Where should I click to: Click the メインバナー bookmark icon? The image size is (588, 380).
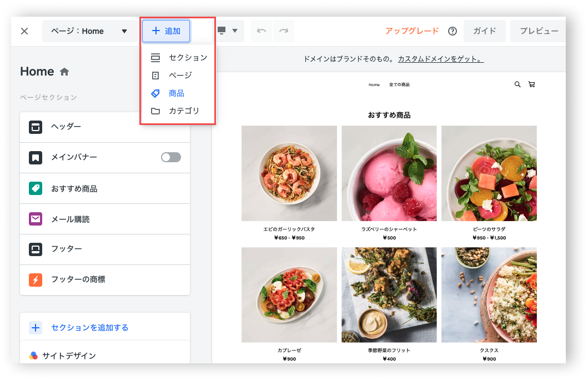click(x=36, y=158)
